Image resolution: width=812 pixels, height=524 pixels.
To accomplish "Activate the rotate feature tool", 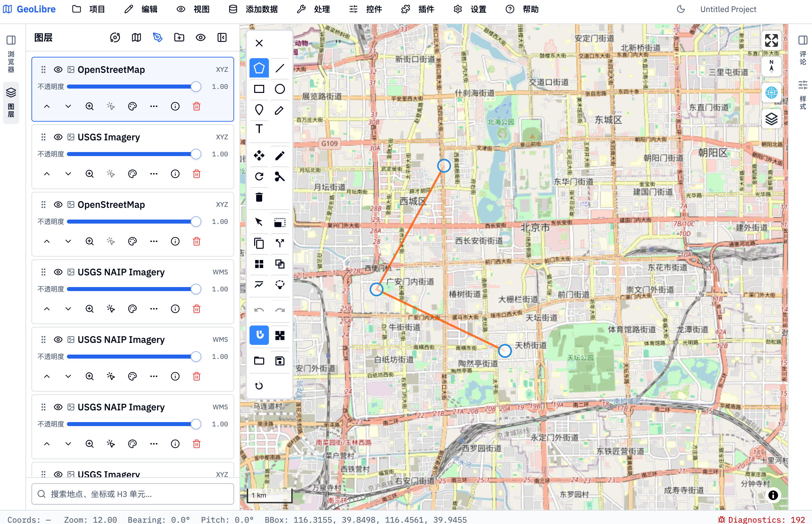I will pos(259,176).
